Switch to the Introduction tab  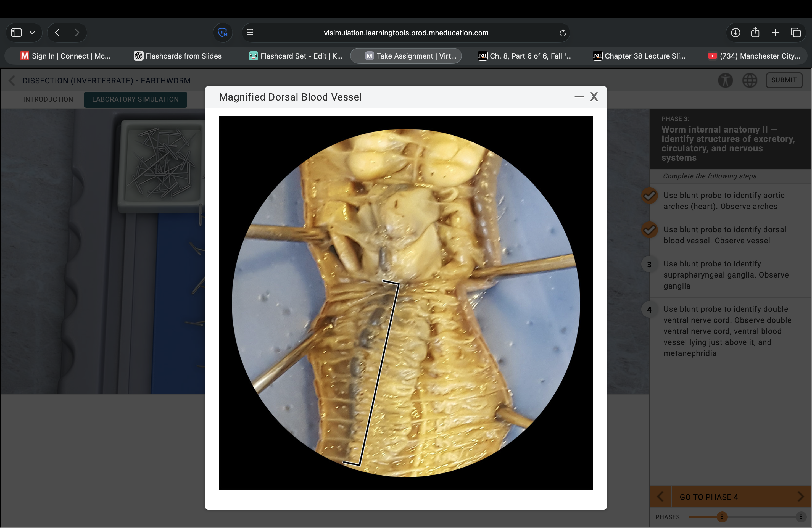point(48,99)
